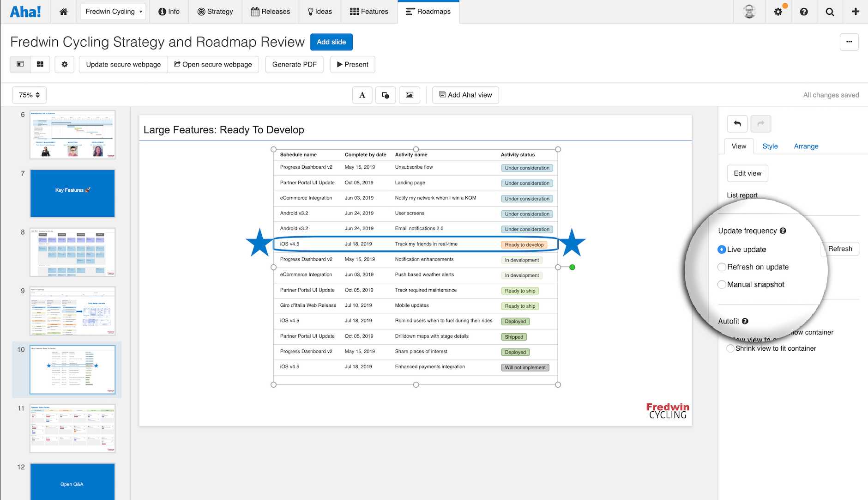
Task: Open the Fredwin Cycling workspace dropdown
Action: pos(113,12)
